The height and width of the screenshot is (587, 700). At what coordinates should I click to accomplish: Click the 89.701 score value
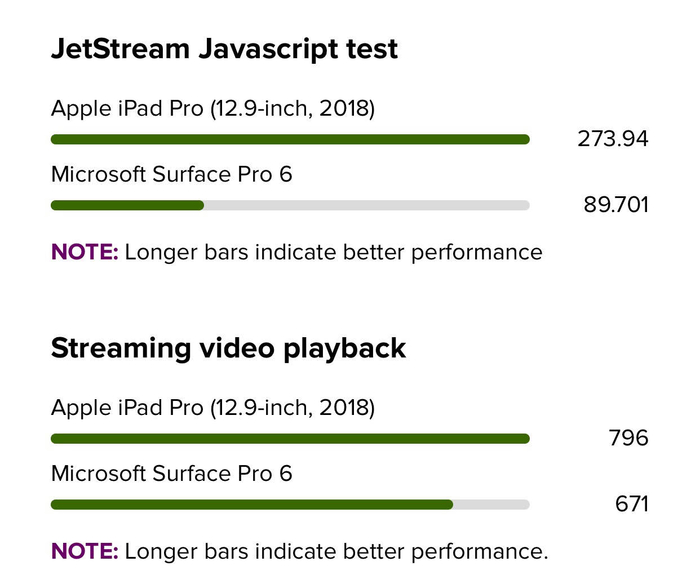[616, 205]
